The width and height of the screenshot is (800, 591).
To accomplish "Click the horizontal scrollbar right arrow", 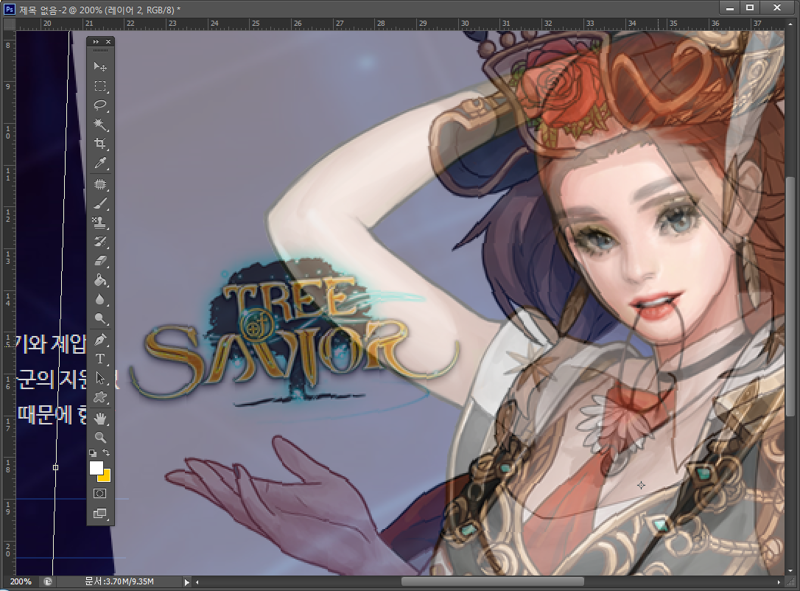I will coord(779,582).
